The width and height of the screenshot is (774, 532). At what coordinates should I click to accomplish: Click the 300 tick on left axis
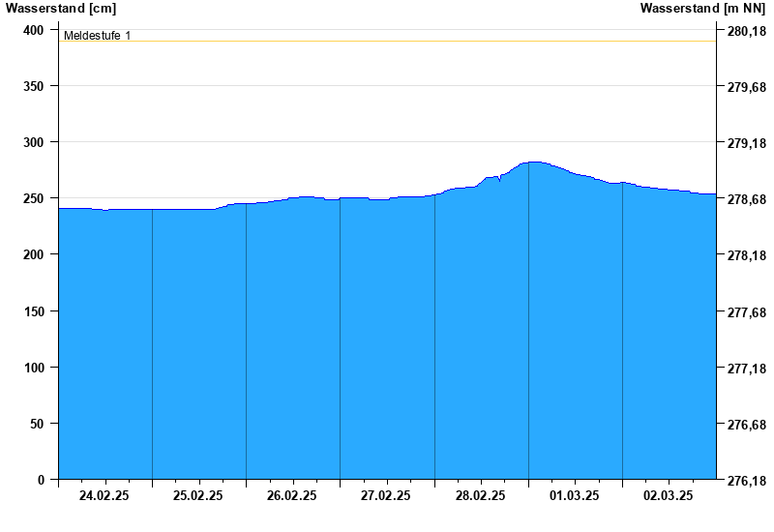34,142
